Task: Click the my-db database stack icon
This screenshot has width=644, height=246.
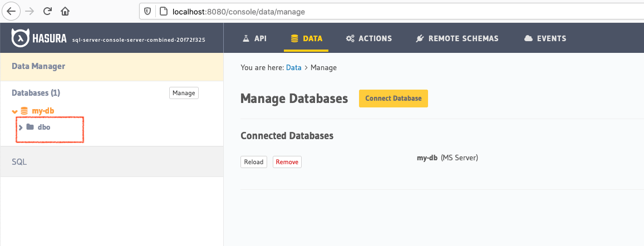Action: tap(24, 111)
